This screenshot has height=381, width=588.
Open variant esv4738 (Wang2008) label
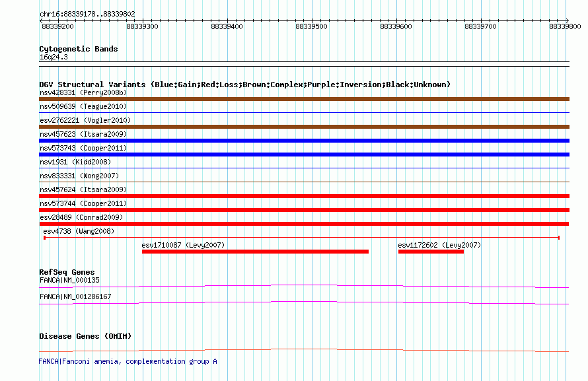pyautogui.click(x=79, y=231)
